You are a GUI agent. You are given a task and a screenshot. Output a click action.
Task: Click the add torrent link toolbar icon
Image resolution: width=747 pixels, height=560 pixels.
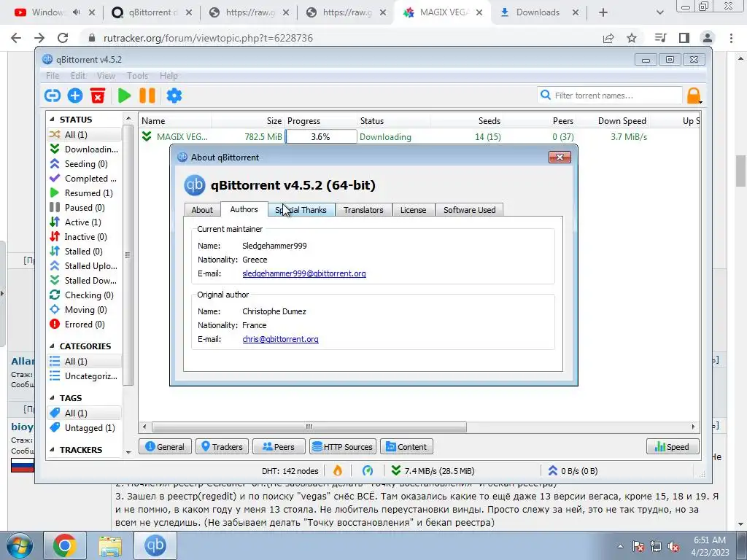tap(53, 96)
